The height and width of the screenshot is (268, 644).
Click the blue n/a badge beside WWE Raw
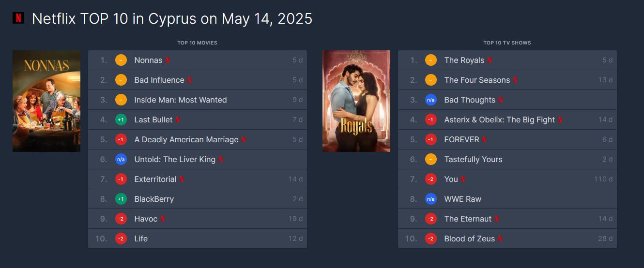tap(431, 199)
